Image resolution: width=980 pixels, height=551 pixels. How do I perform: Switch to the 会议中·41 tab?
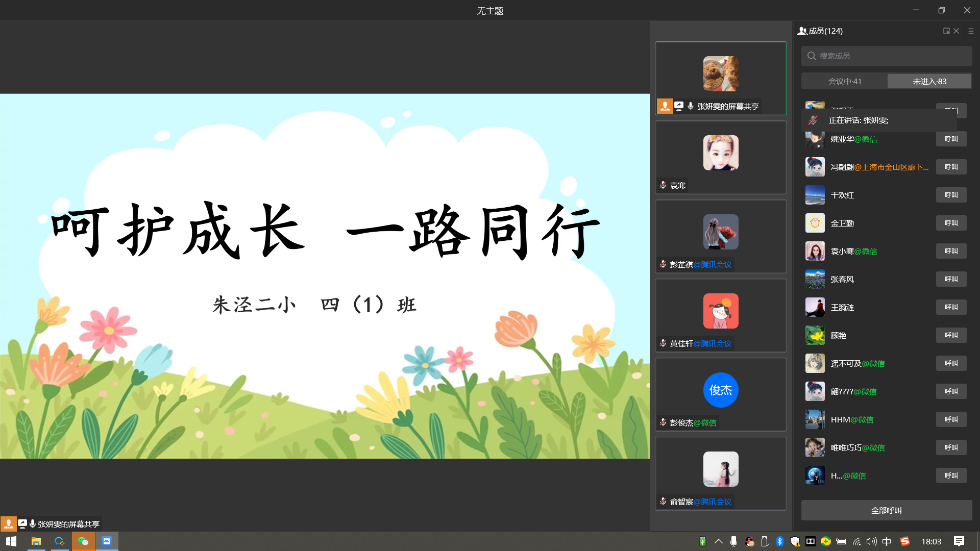tap(844, 82)
